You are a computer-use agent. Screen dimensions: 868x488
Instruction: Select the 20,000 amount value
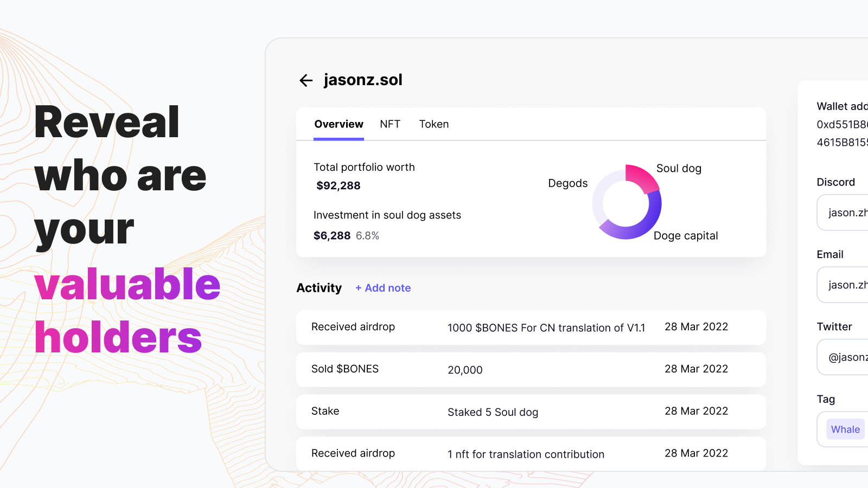pyautogui.click(x=465, y=370)
